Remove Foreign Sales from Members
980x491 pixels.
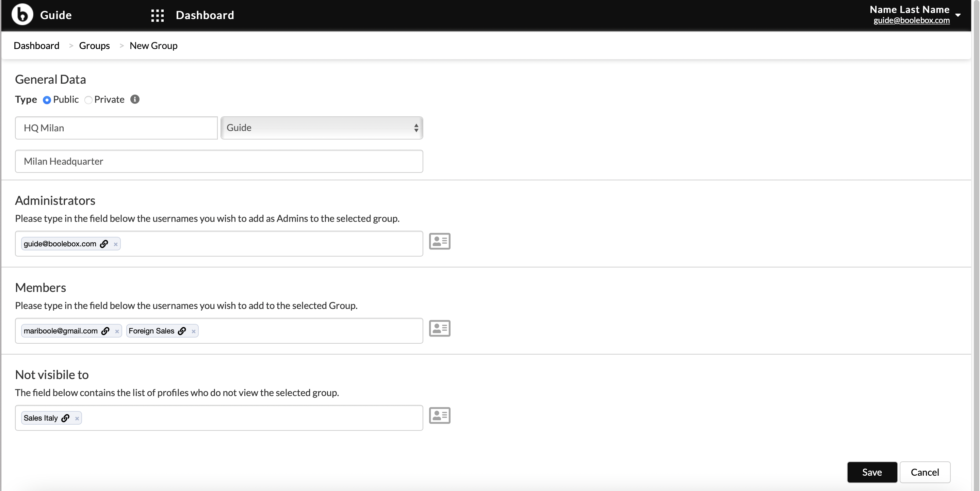194,331
